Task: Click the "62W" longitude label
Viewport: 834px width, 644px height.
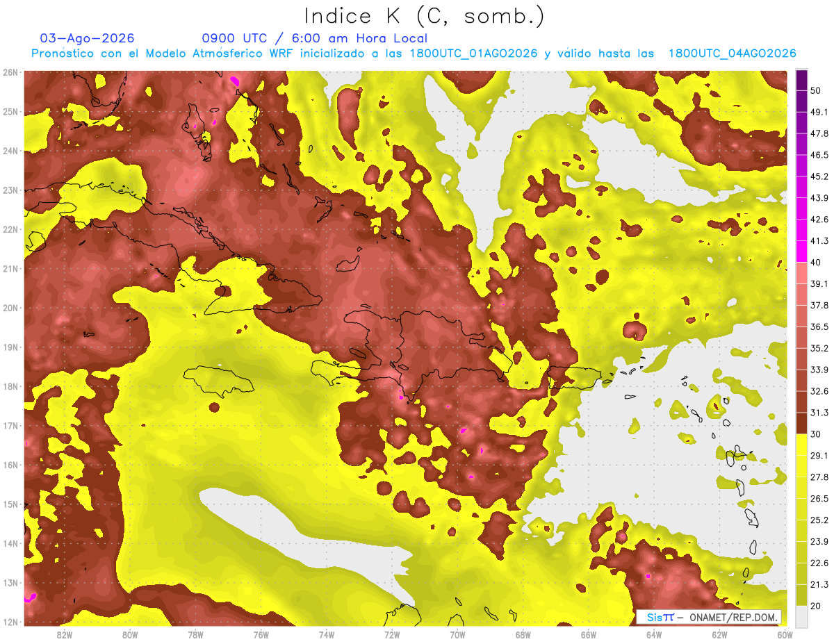Action: pyautogui.click(x=720, y=634)
